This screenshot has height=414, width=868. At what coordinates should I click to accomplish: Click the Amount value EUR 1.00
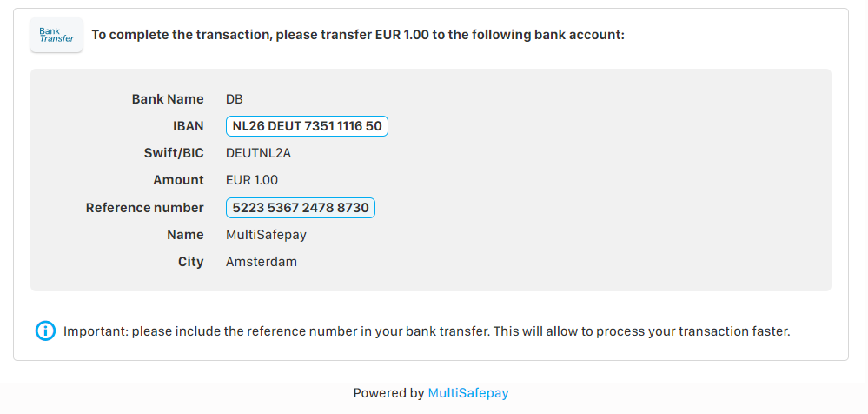(x=252, y=180)
